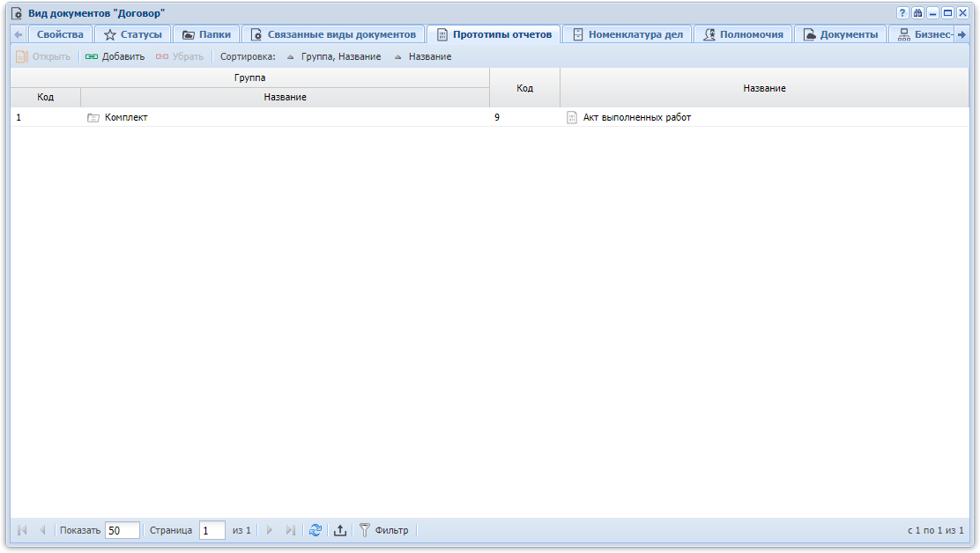Click the binoculars search icon in title bar
Screen dimensions: 980x553
tap(917, 13)
